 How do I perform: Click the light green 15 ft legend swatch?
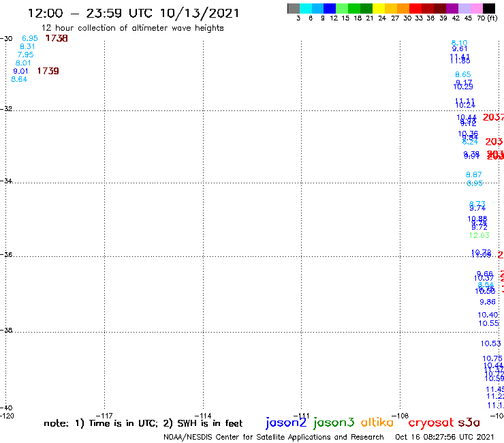[x=342, y=8]
